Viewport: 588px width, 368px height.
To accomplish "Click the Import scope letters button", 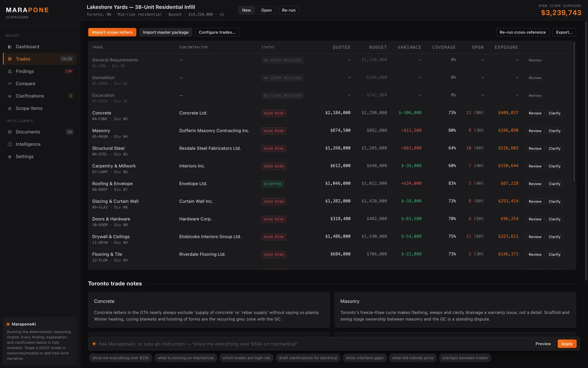I will coord(112,32).
